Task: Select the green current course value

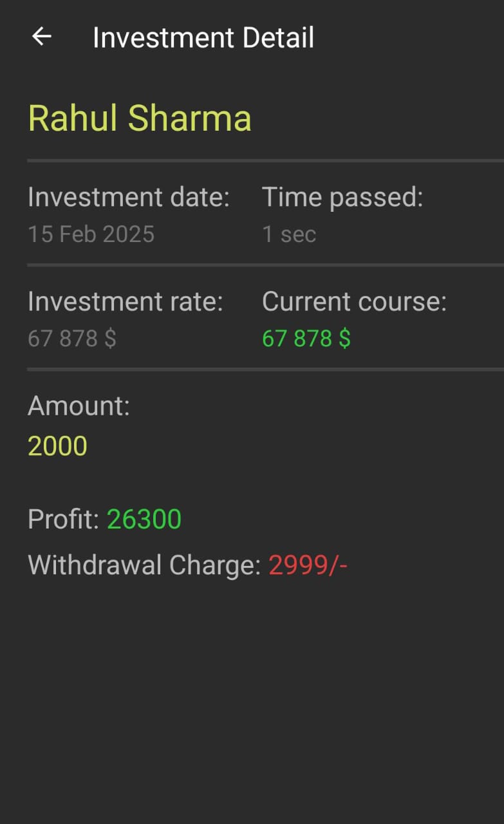Action: pyautogui.click(x=306, y=338)
